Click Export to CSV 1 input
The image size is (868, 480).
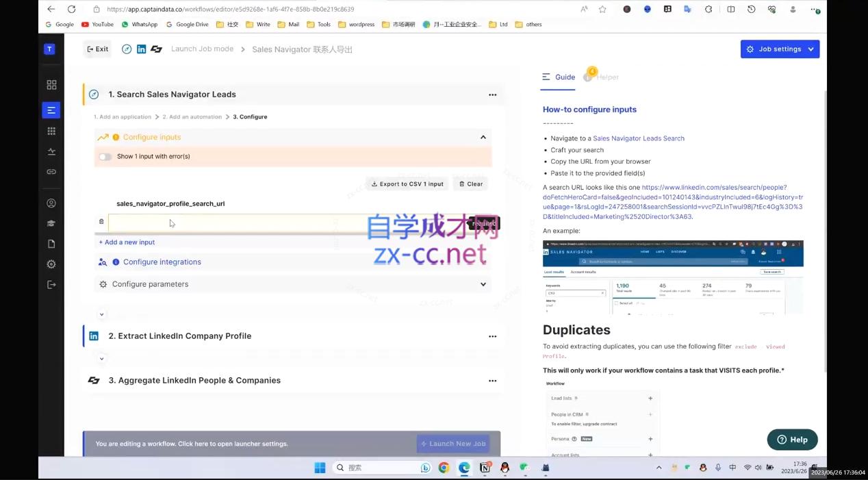click(x=407, y=184)
